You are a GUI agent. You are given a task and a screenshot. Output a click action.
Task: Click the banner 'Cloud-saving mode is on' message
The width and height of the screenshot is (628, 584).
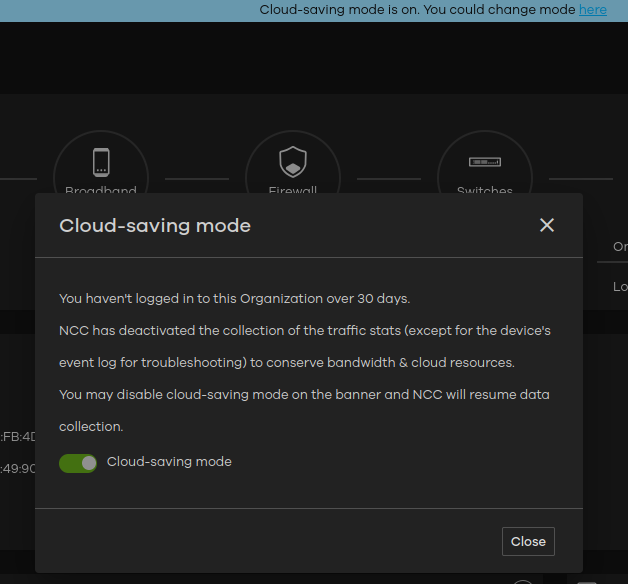(x=417, y=9)
